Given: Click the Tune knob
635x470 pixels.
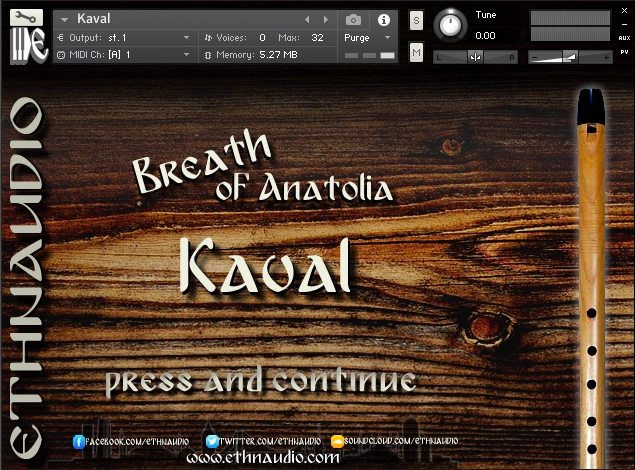Looking at the screenshot, I should pos(450,25).
